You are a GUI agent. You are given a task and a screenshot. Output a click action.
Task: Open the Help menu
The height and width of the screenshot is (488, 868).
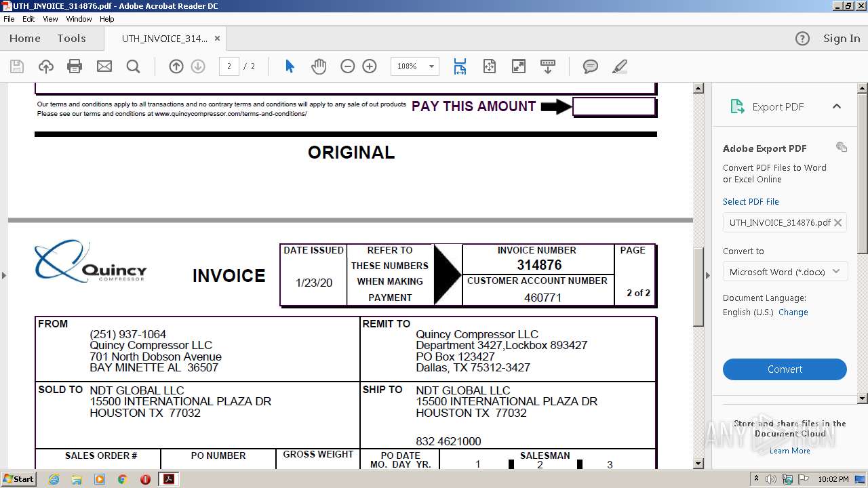(x=107, y=19)
